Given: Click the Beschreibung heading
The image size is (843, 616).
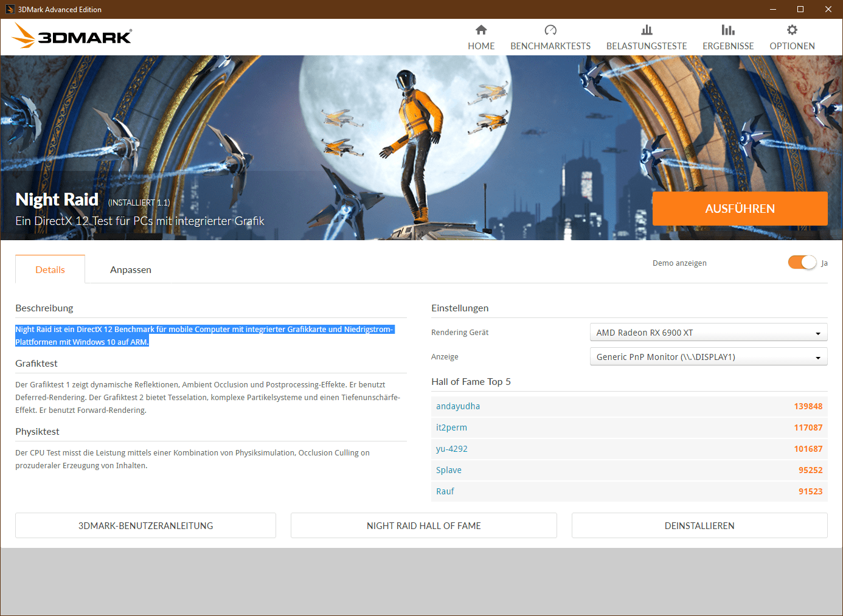Looking at the screenshot, I should [44, 308].
